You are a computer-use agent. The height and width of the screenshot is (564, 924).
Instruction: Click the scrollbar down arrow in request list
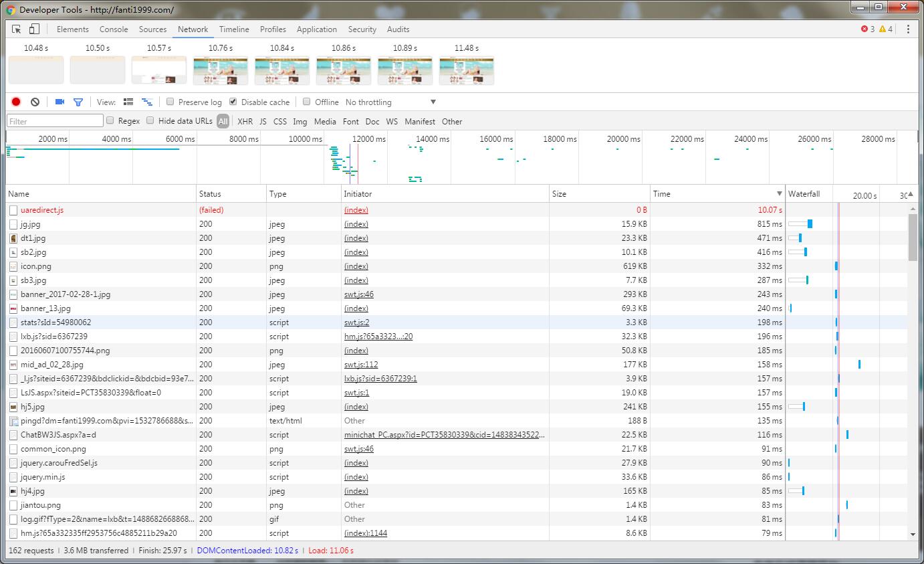pos(913,535)
